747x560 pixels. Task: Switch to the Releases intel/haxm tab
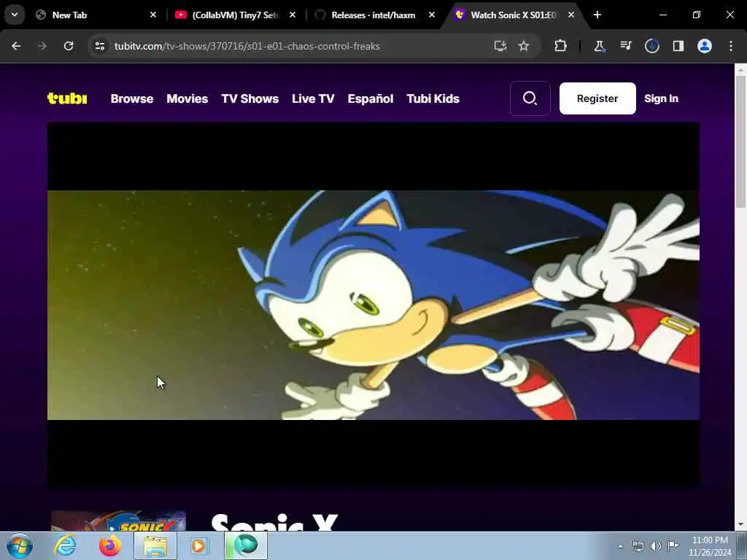pyautogui.click(x=374, y=15)
